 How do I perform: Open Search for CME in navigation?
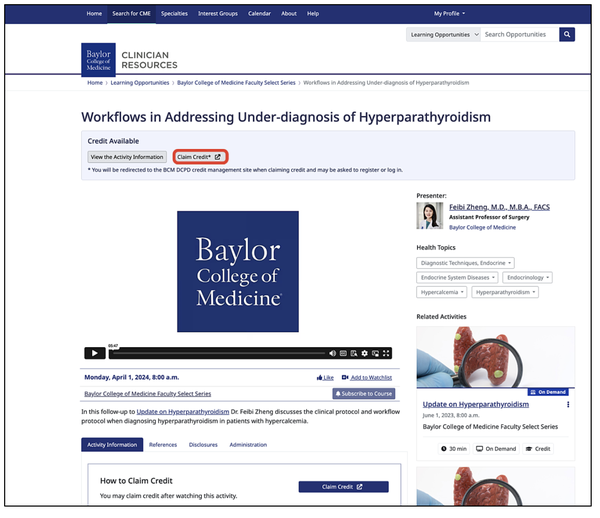(131, 13)
